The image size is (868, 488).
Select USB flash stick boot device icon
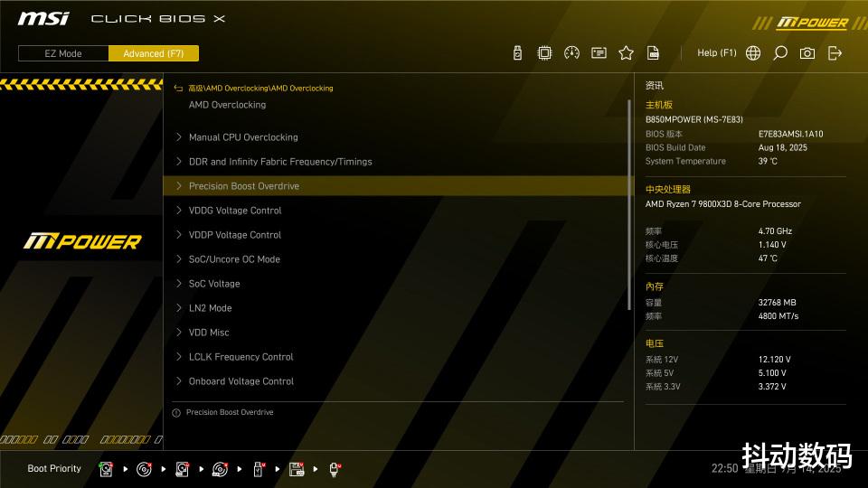pyautogui.click(x=259, y=469)
